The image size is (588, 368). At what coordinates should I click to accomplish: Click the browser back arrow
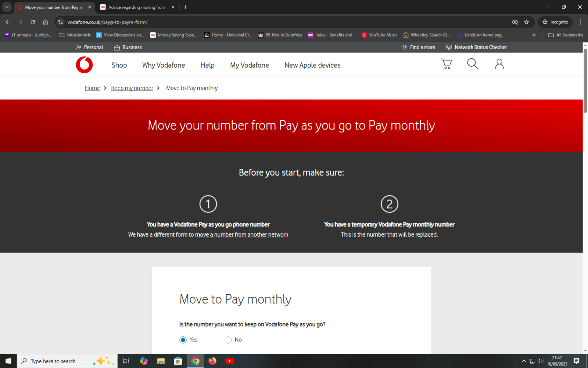click(x=8, y=22)
